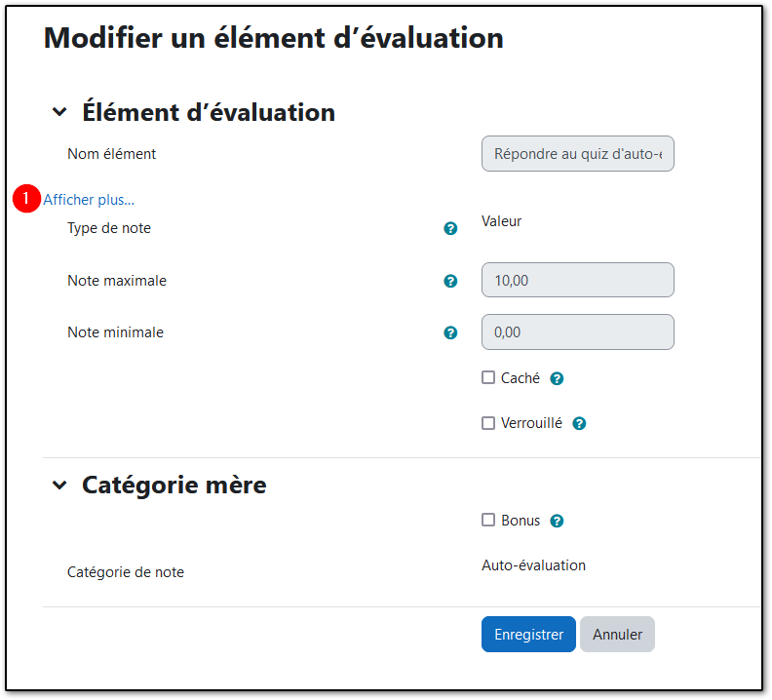
Task: Collapse the Élément d'évaluation section
Action: point(59,113)
